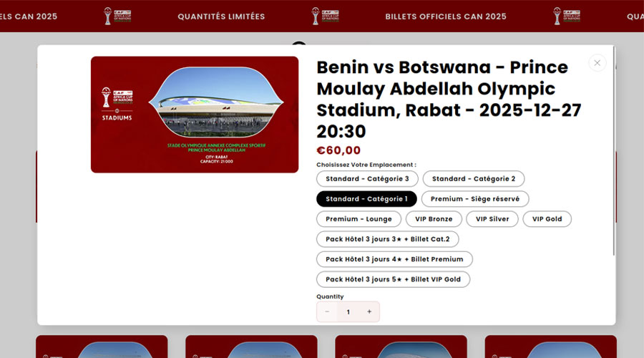Click the quantity number input field
Viewport: 644px width, 358px height.
pos(348,311)
